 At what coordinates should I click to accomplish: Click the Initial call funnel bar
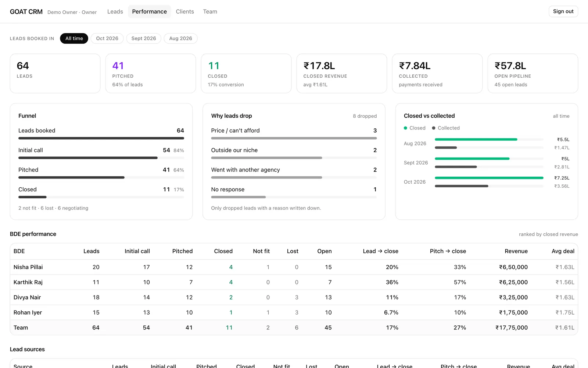tap(101, 158)
